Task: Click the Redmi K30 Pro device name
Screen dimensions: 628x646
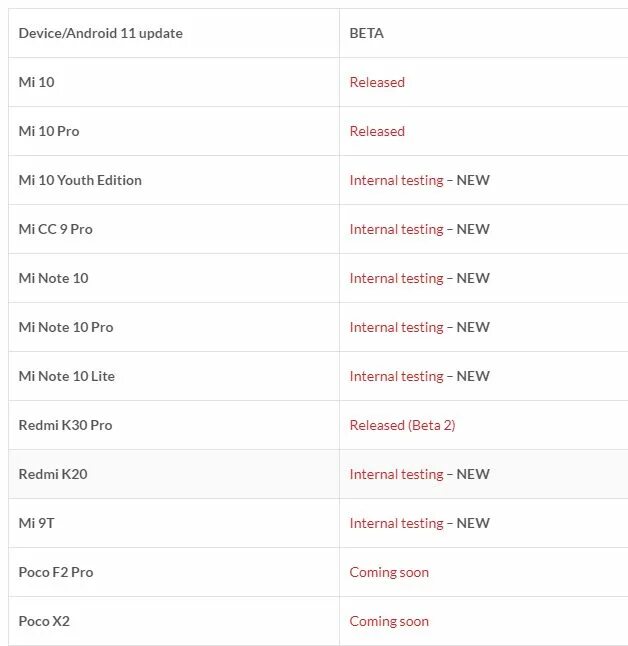Action: (65, 425)
